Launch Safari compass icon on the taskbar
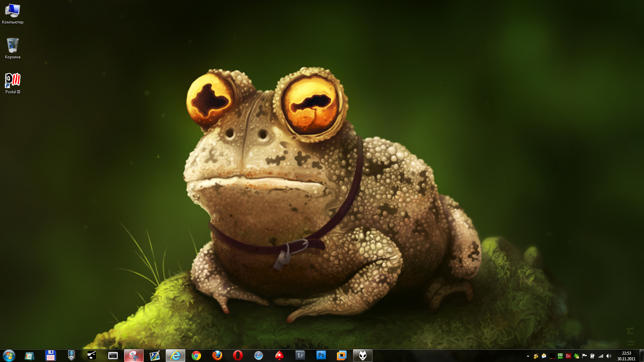This screenshot has height=362, width=644. [259, 356]
